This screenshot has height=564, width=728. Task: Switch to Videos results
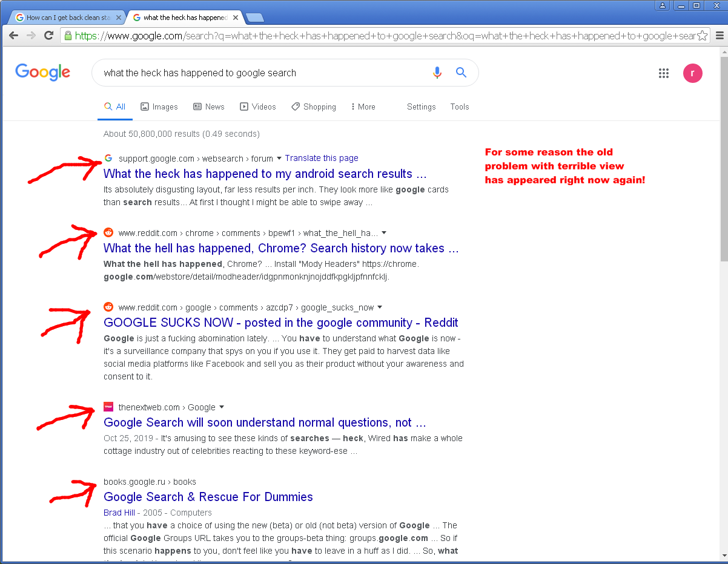click(258, 107)
